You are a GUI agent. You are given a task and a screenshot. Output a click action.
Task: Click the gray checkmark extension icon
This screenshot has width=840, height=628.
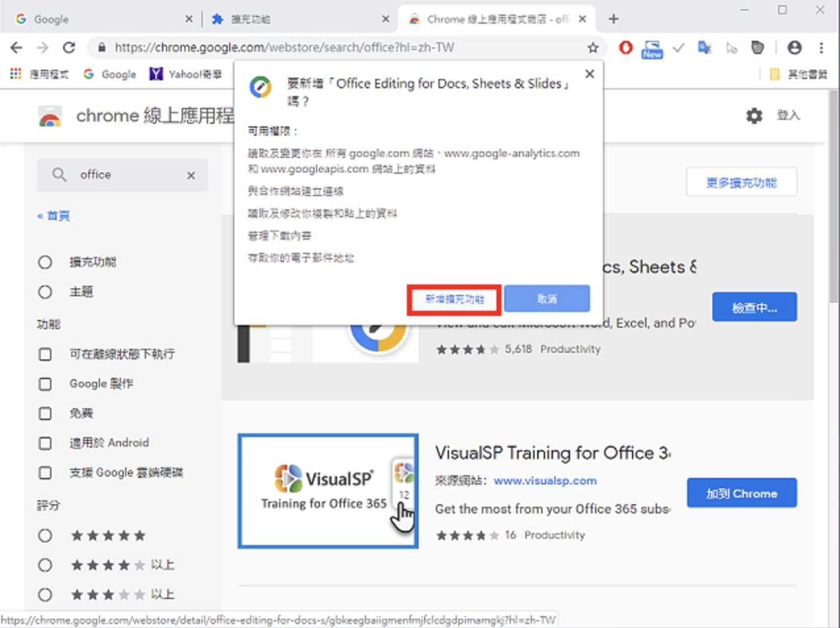pyautogui.click(x=679, y=47)
